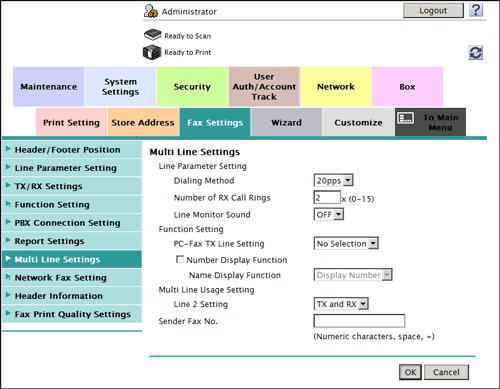
Task: Open the Line Monitor Sound dropdown
Action: (x=329, y=214)
